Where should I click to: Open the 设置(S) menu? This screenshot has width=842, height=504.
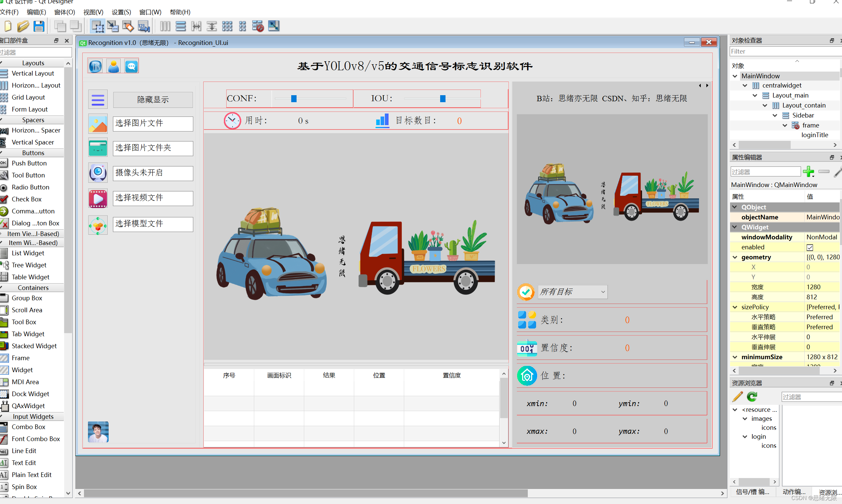121,12
